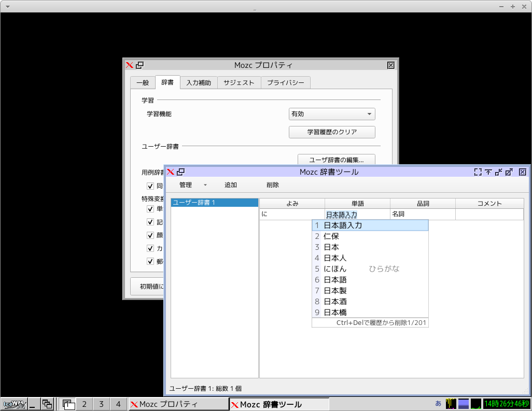The height and width of the screenshot is (411, 532).
Task: Activate Mozc プロパティ taskbar button
Action: (179, 404)
